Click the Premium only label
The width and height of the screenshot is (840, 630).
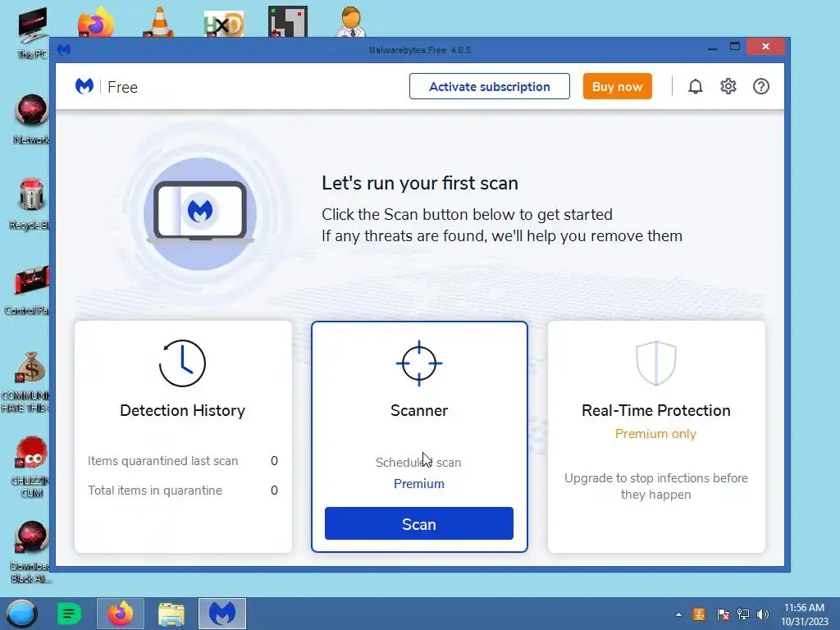coord(655,434)
